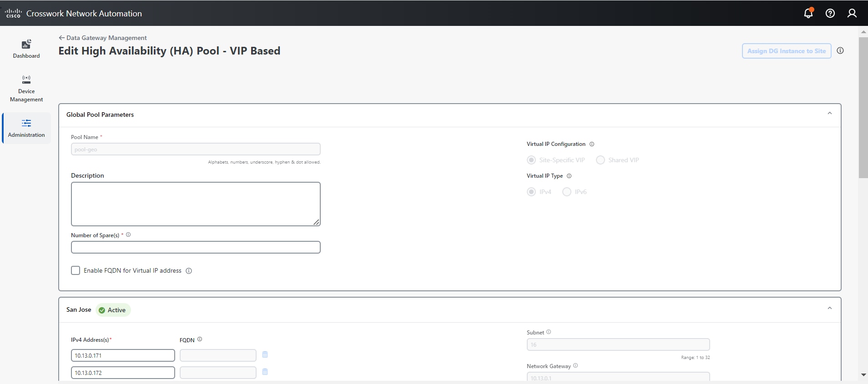Click the Cisco logo in header

click(13, 13)
